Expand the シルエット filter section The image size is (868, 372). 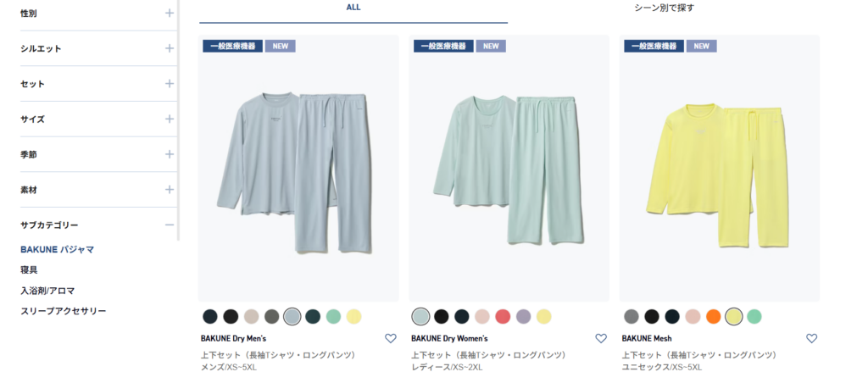(170, 48)
